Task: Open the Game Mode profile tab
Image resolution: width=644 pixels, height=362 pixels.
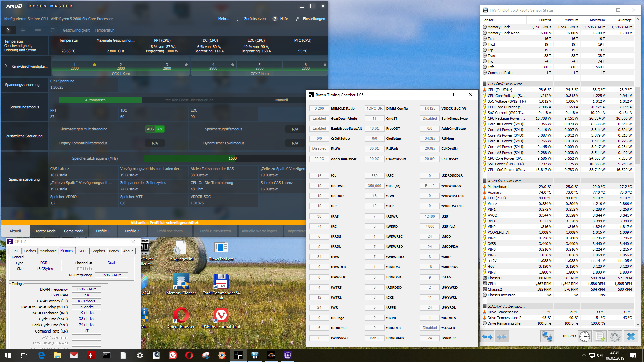Action: point(74,231)
